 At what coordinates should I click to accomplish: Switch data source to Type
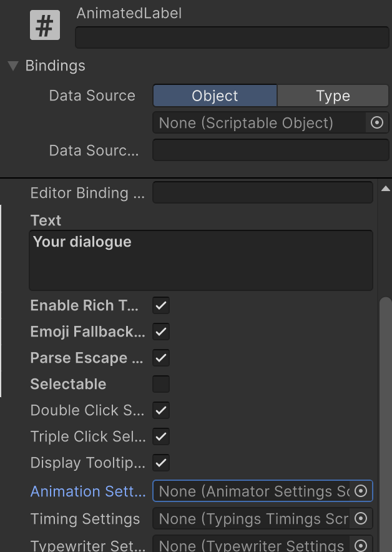[x=332, y=96]
